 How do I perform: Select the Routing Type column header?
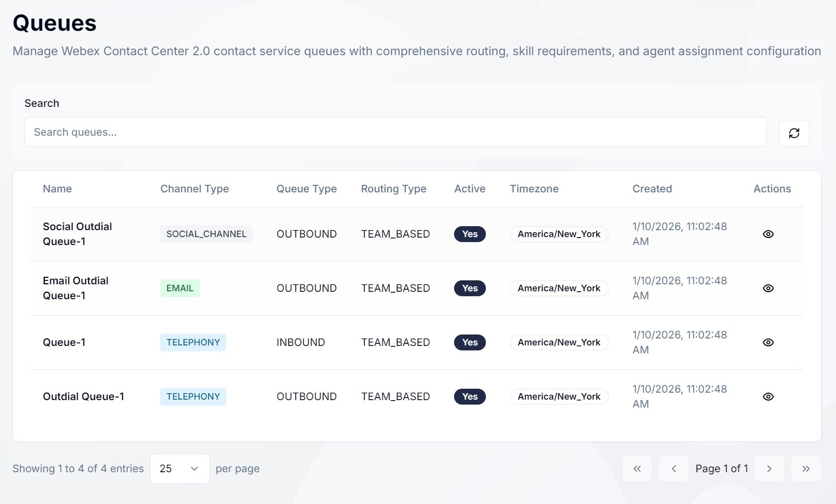[393, 189]
